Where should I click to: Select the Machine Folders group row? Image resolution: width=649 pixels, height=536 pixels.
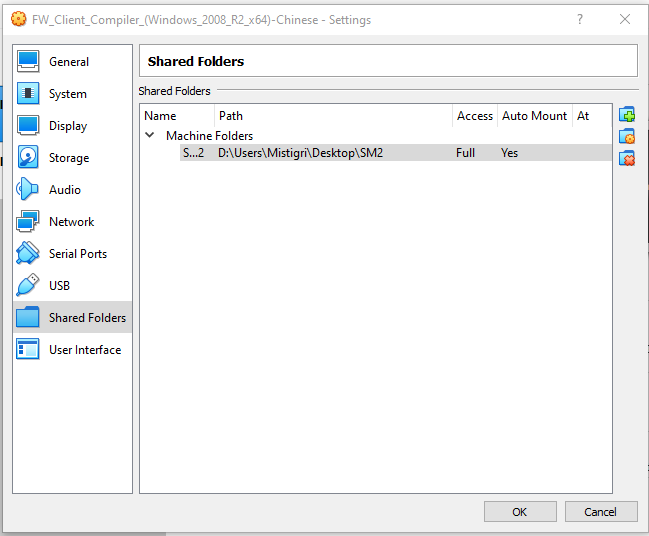376,135
